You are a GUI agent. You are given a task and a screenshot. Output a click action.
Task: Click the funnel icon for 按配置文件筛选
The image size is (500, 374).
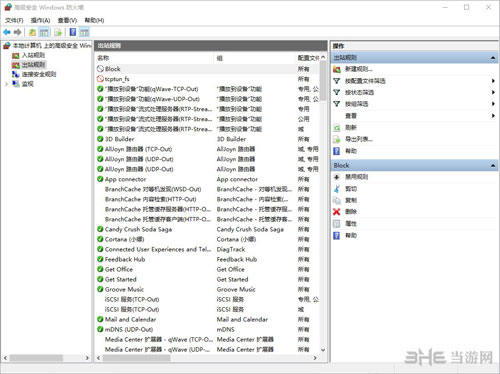(x=337, y=81)
